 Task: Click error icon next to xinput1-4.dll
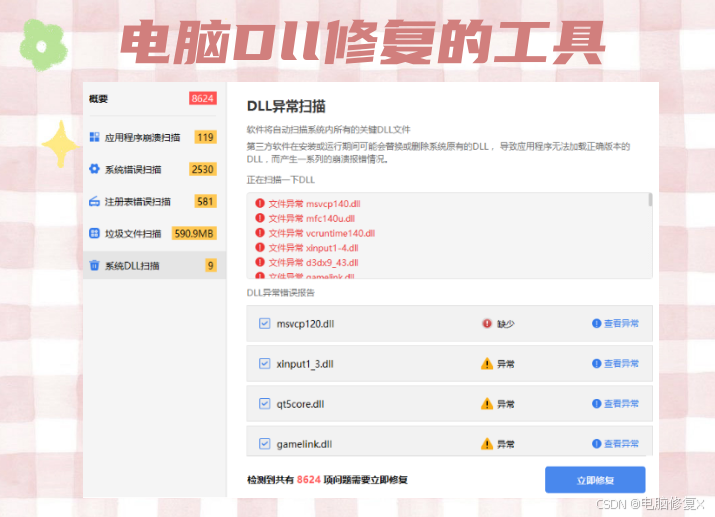(x=260, y=247)
